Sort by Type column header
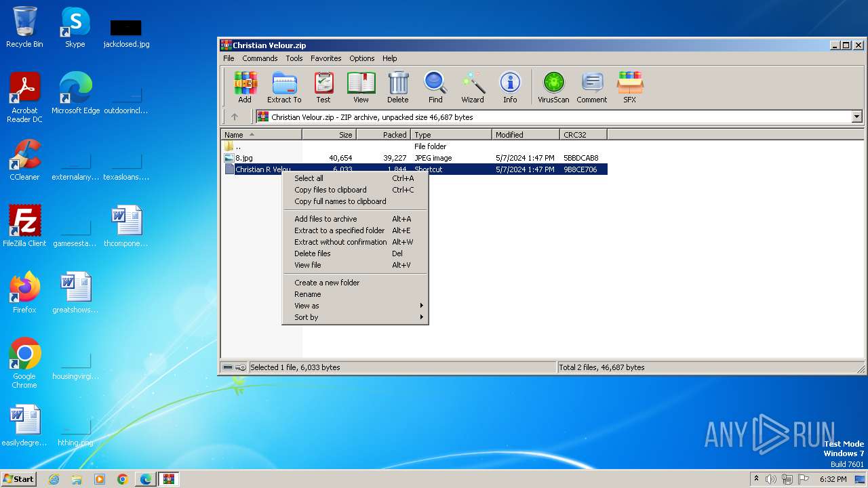 tap(452, 135)
